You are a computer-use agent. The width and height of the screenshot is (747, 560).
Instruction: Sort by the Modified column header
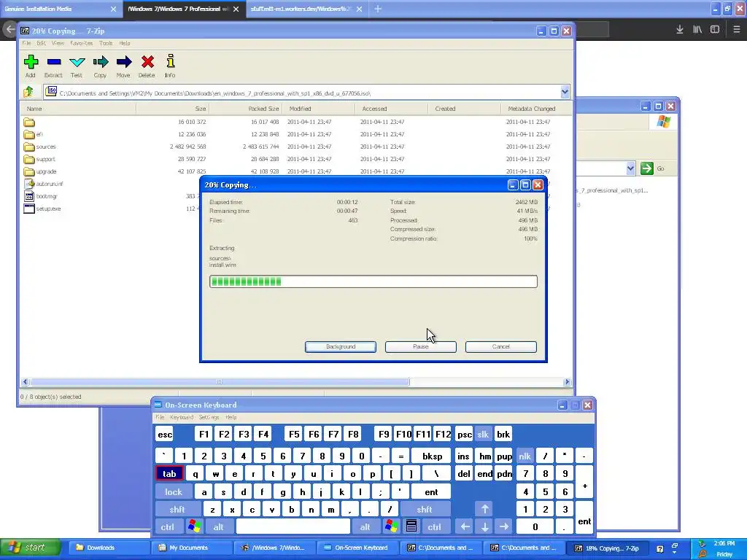point(318,109)
